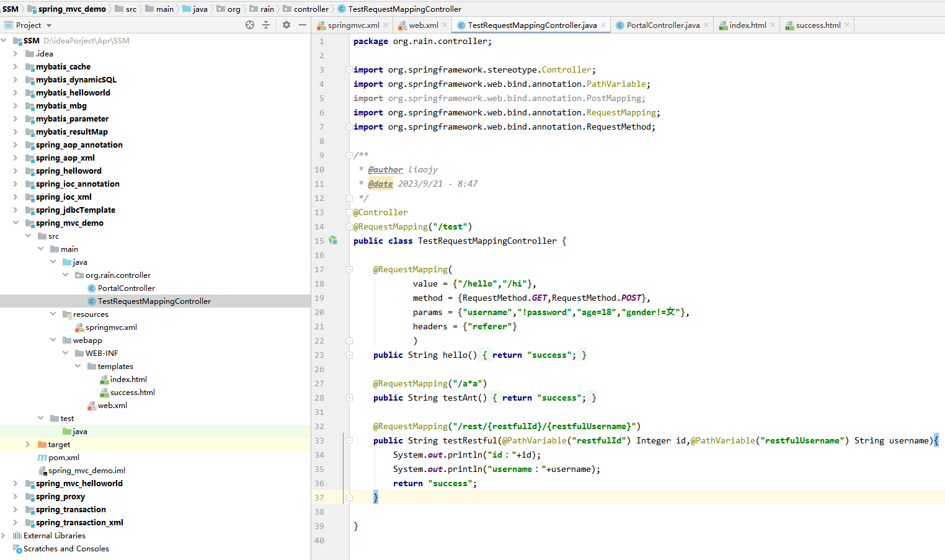Select the WEB-INF folder

click(x=102, y=353)
